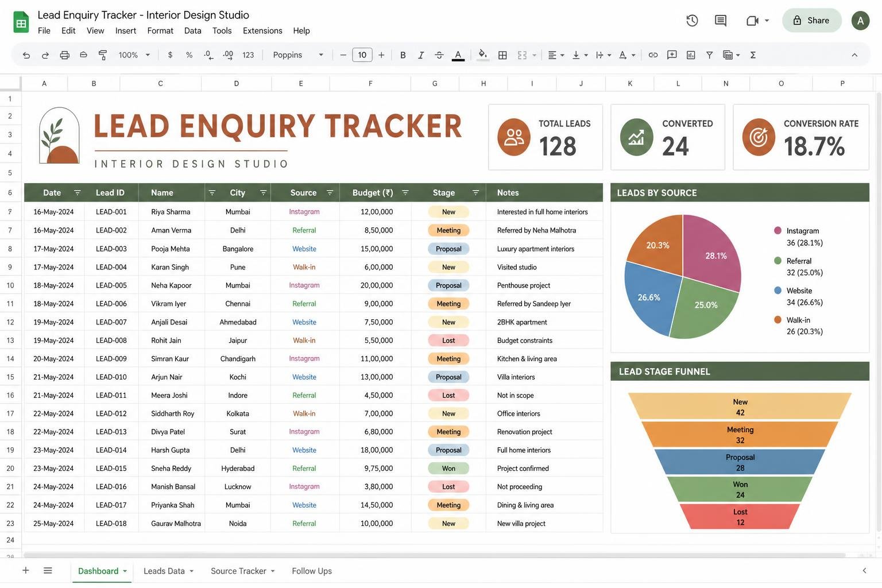Open the Insert menu
This screenshot has width=882, height=588.
coord(126,30)
